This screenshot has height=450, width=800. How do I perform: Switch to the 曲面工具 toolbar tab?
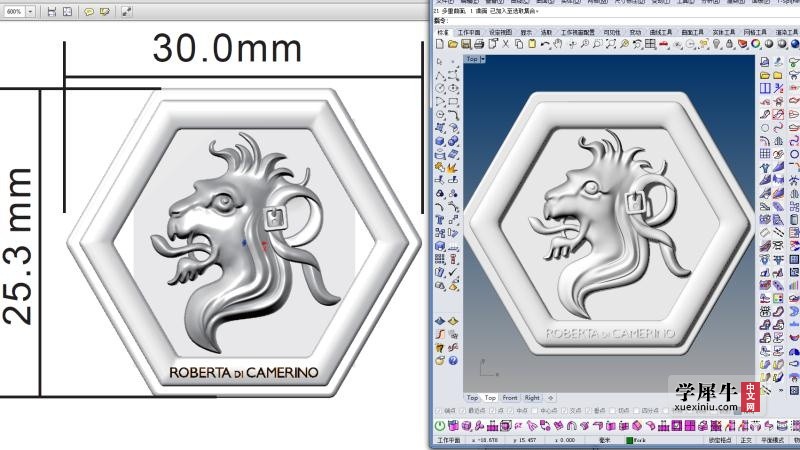(x=692, y=32)
